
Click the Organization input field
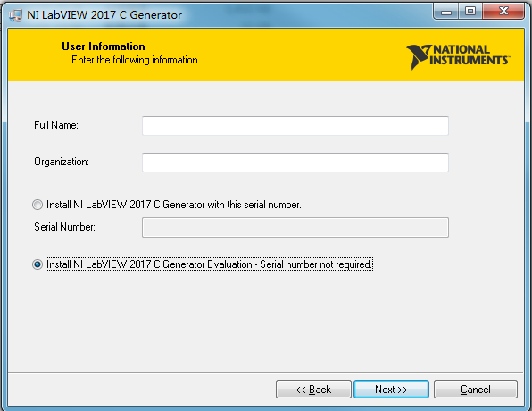click(295, 163)
